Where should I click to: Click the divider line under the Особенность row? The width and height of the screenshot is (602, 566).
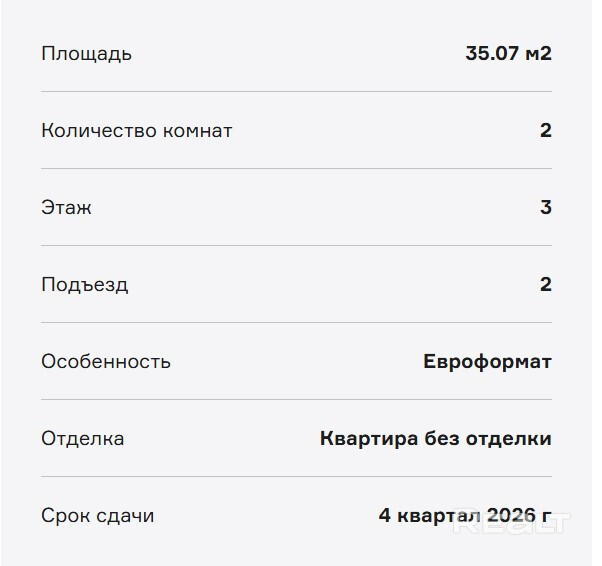tap(296, 400)
